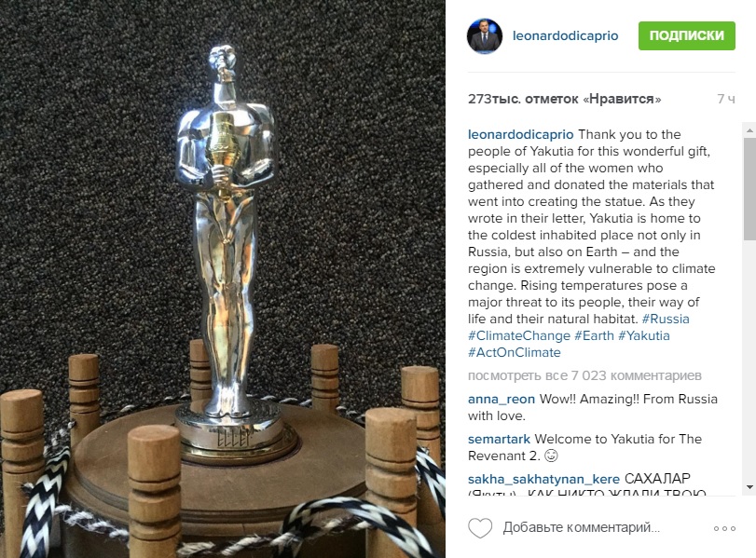Open leonardodicaprio username in caption
The image size is (756, 558).
pyautogui.click(x=521, y=134)
